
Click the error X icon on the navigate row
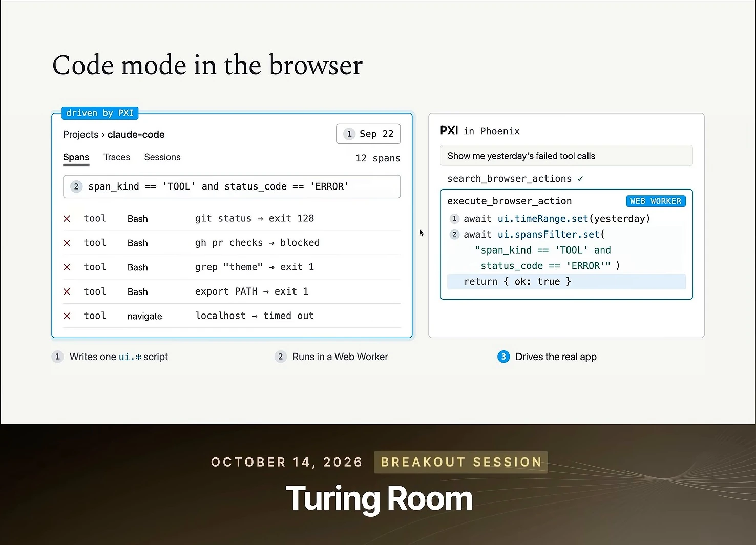tap(67, 316)
